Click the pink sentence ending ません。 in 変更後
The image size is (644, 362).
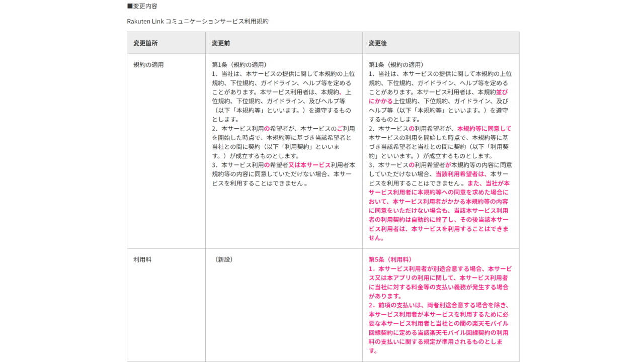[376, 237]
